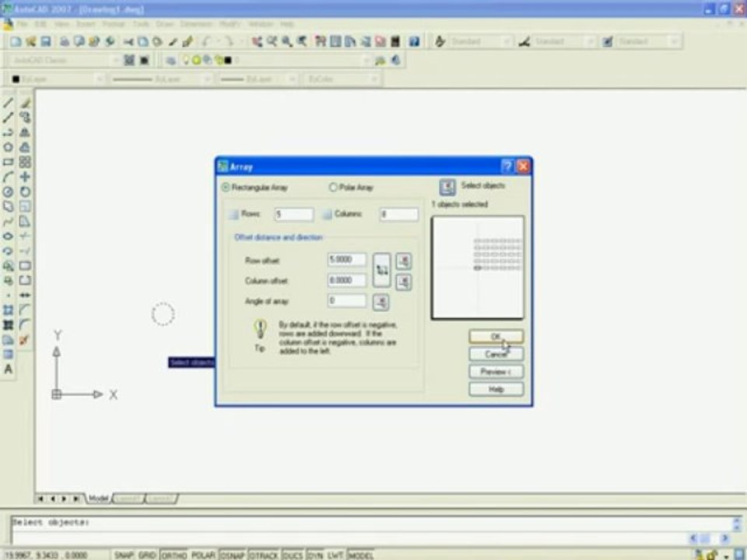747x560 pixels.
Task: Toggle OTRACK in status bar
Action: pyautogui.click(x=264, y=555)
